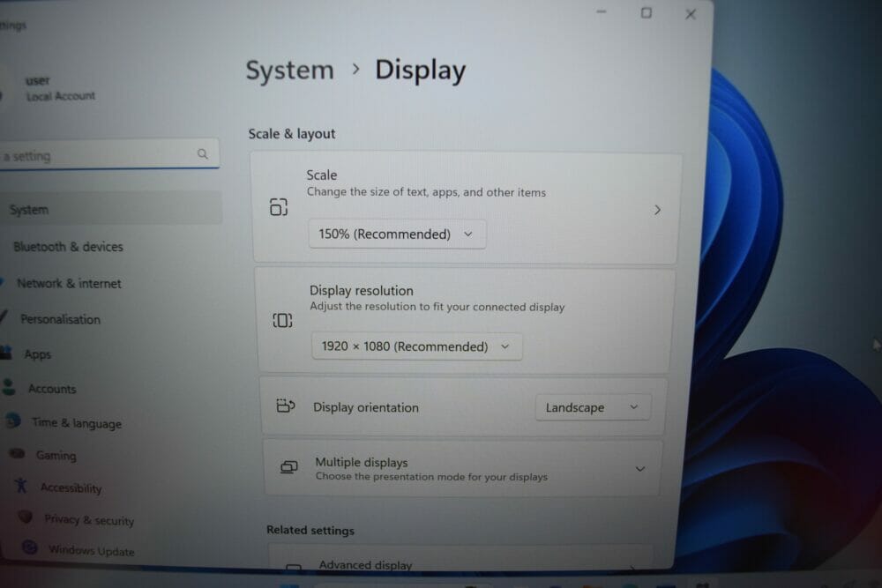Image resolution: width=882 pixels, height=588 pixels.
Task: Click the Accessibility figure icon
Action: click(x=21, y=485)
